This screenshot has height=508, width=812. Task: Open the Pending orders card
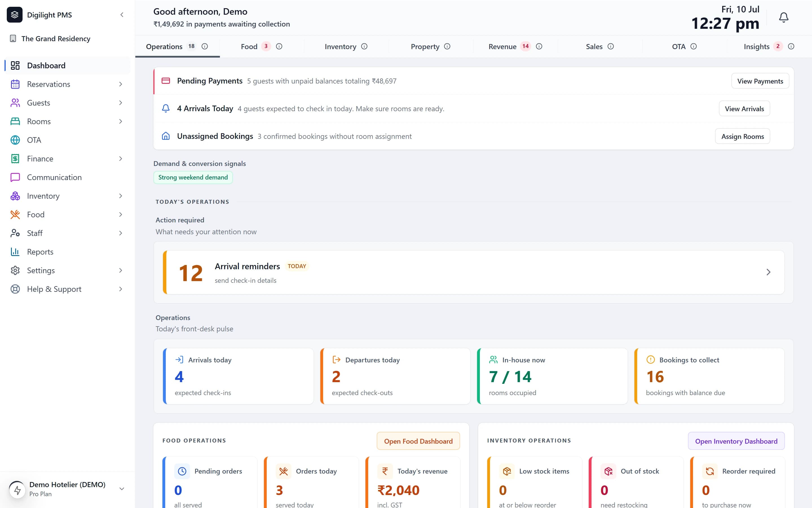(x=210, y=483)
